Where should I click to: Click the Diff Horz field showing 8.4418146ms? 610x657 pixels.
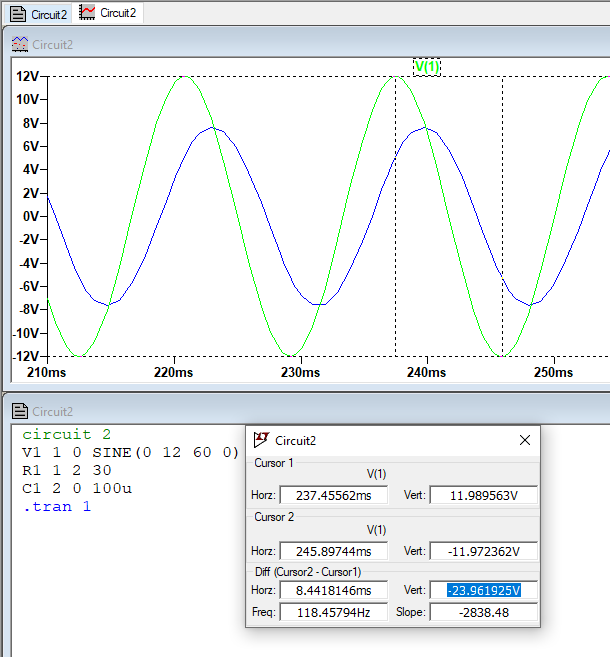point(333,590)
